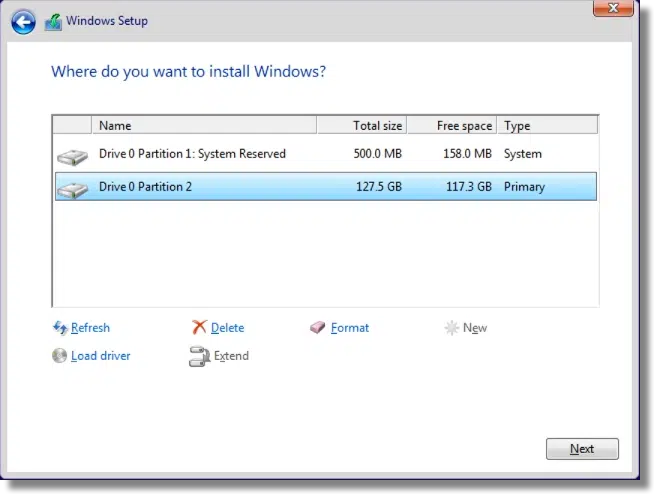Click the Extend partition drive icon

[x=199, y=356]
